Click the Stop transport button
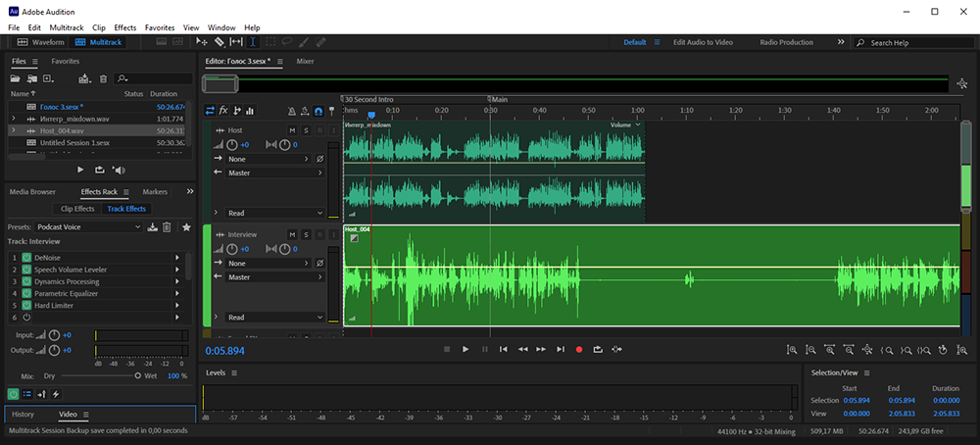The width and height of the screenshot is (980, 445). [447, 349]
